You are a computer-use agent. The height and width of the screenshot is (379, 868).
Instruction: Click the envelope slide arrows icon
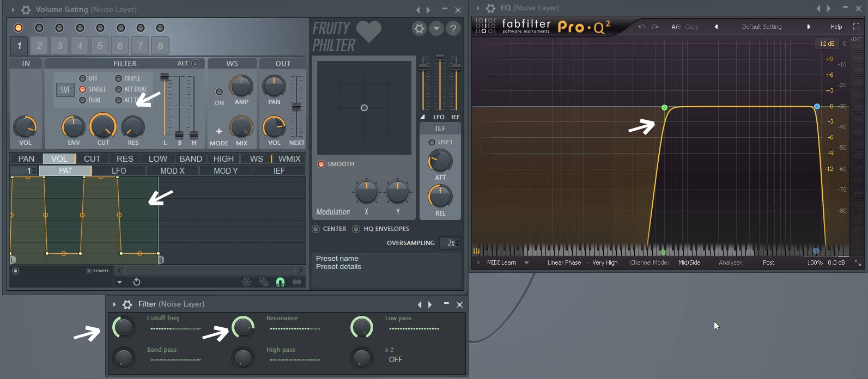tap(297, 282)
